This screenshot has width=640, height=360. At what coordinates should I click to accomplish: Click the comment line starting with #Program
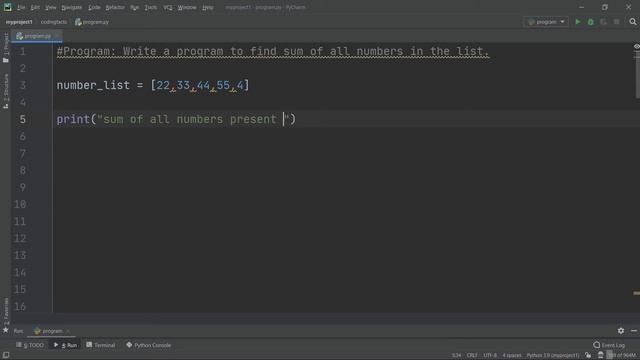[x=273, y=51]
